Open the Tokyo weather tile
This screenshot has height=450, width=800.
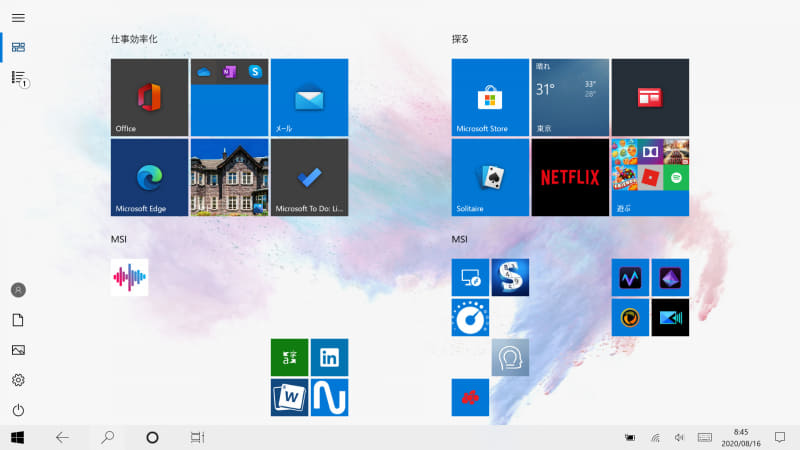click(x=570, y=97)
